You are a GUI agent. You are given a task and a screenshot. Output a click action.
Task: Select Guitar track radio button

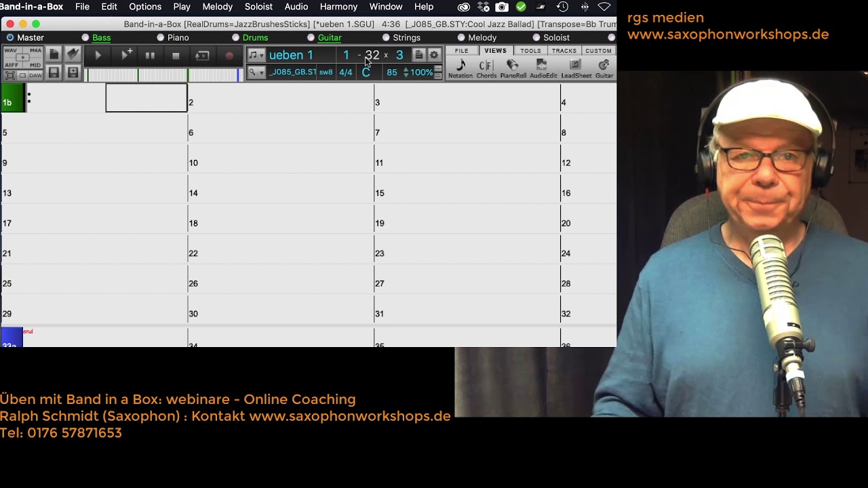coord(311,37)
